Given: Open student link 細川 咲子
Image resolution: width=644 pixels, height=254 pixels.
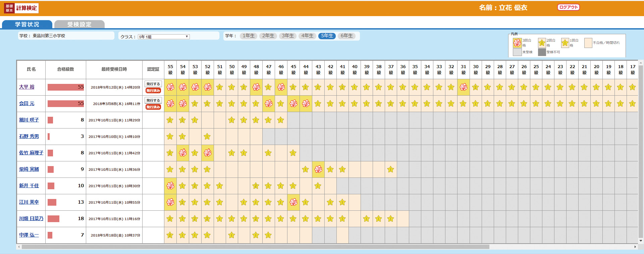Looking at the screenshot, I should [x=29, y=120].
